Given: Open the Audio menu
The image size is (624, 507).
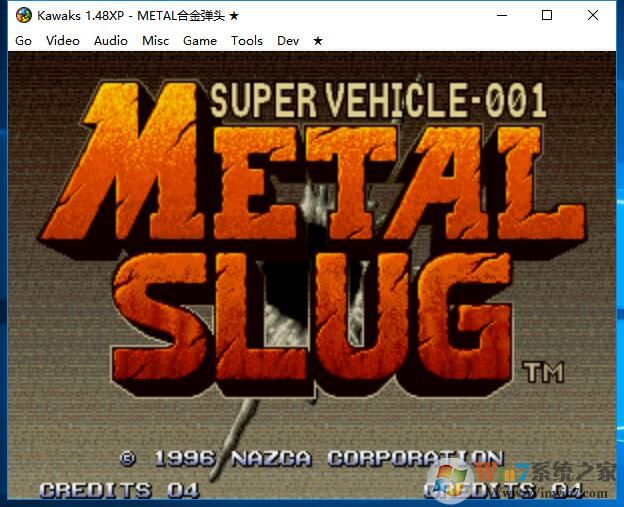Looking at the screenshot, I should (x=111, y=41).
